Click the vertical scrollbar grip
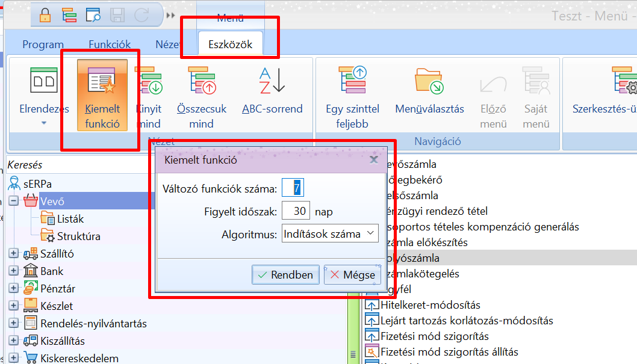Screen dimensions: 637x364 (x=353, y=354)
